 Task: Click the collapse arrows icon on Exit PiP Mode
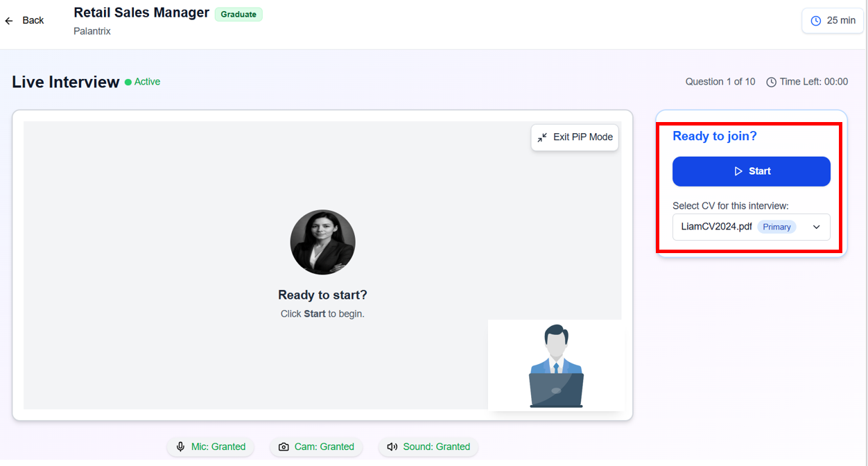click(x=542, y=137)
